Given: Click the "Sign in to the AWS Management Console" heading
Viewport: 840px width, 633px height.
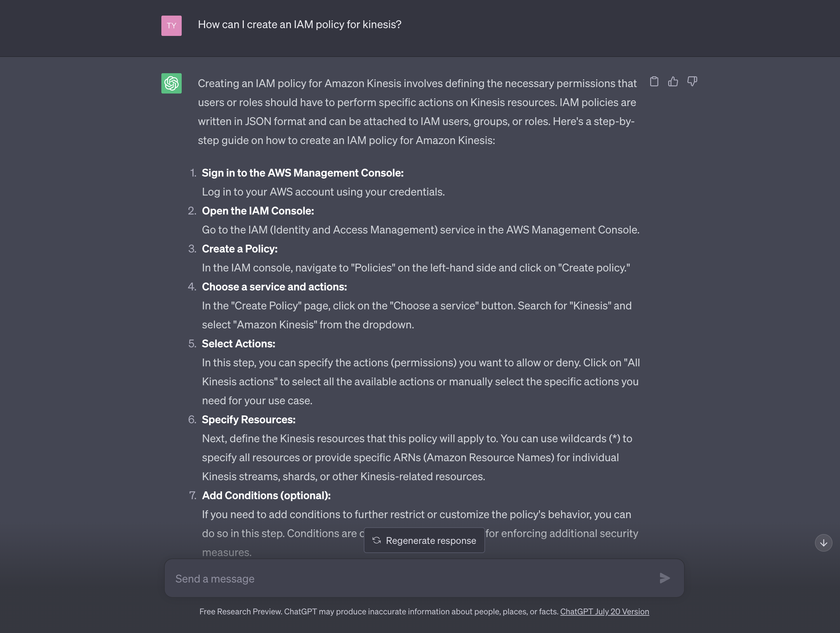Looking at the screenshot, I should click(302, 173).
